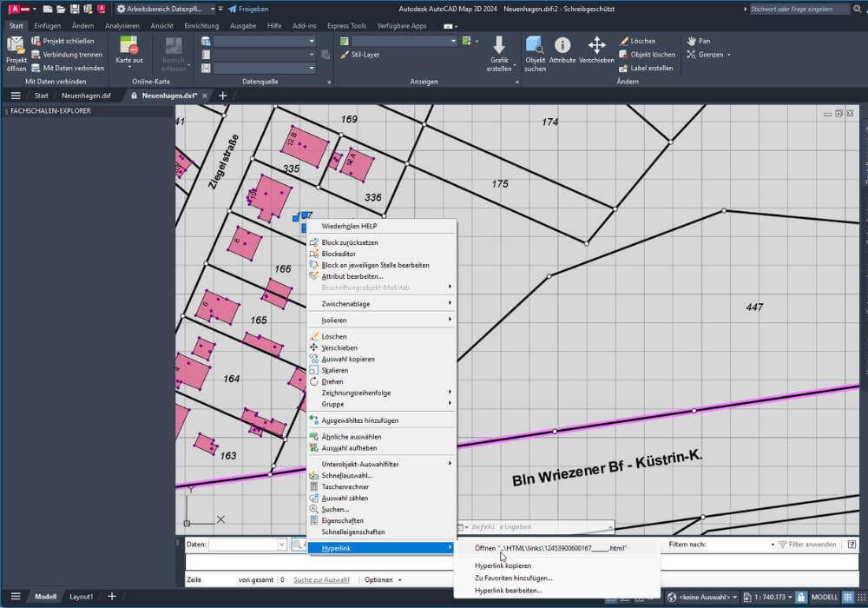The height and width of the screenshot is (608, 868).
Task: Add a new drawing tab with plus
Action: [223, 96]
